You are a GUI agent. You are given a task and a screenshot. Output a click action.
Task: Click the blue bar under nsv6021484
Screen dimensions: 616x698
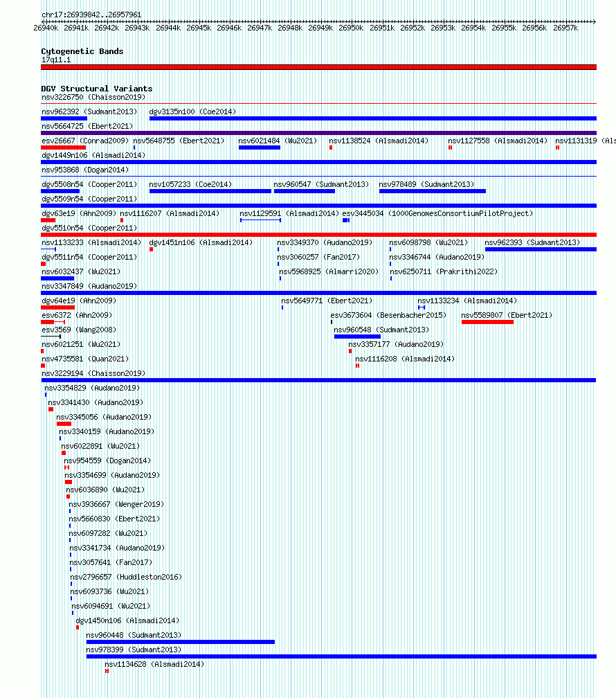[260, 147]
